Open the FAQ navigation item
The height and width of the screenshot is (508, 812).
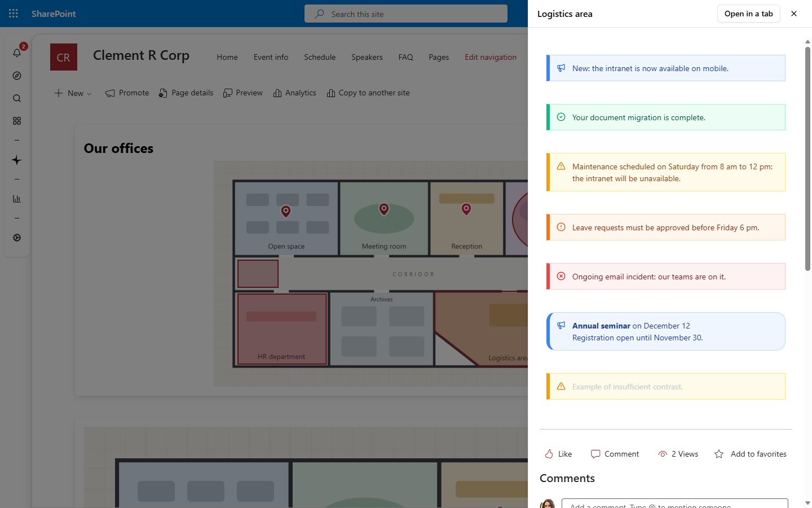(x=406, y=57)
